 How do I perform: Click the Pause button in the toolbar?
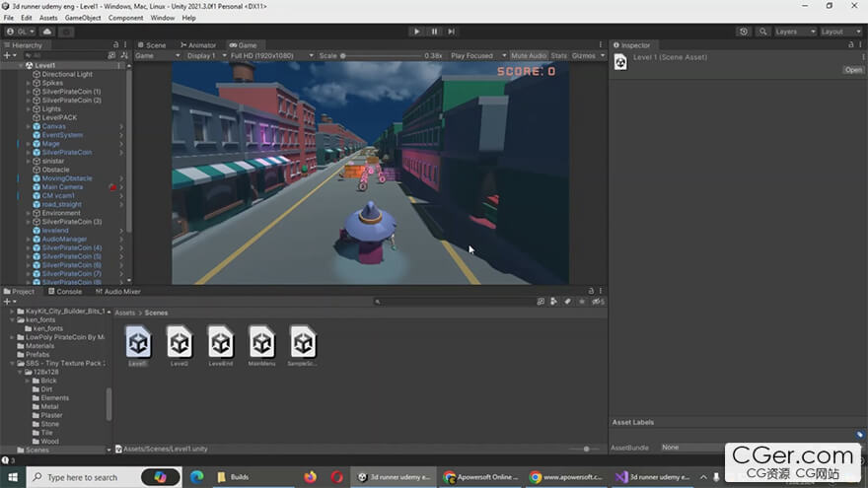point(434,32)
